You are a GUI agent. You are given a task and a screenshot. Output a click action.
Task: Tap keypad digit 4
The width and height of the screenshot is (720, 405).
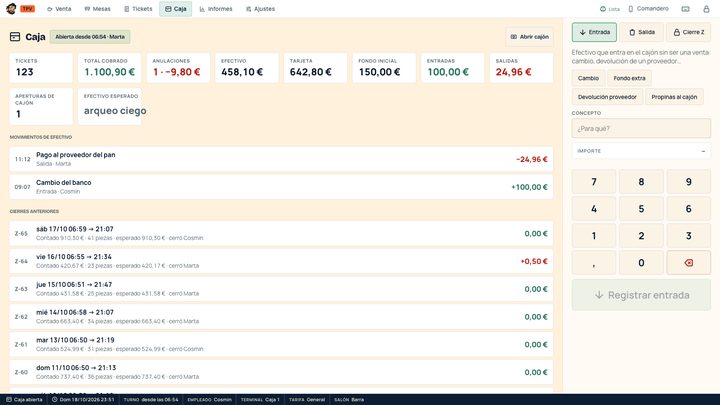(x=594, y=209)
